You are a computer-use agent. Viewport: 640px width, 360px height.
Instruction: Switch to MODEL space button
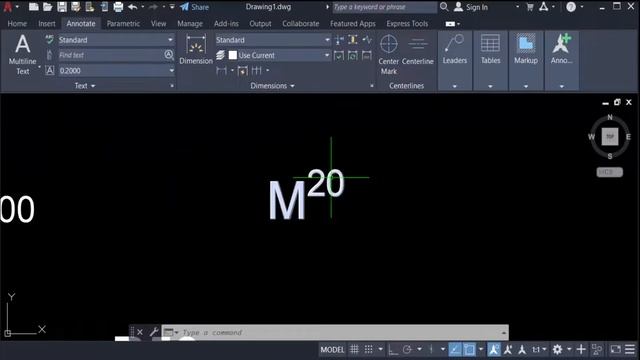(x=332, y=350)
